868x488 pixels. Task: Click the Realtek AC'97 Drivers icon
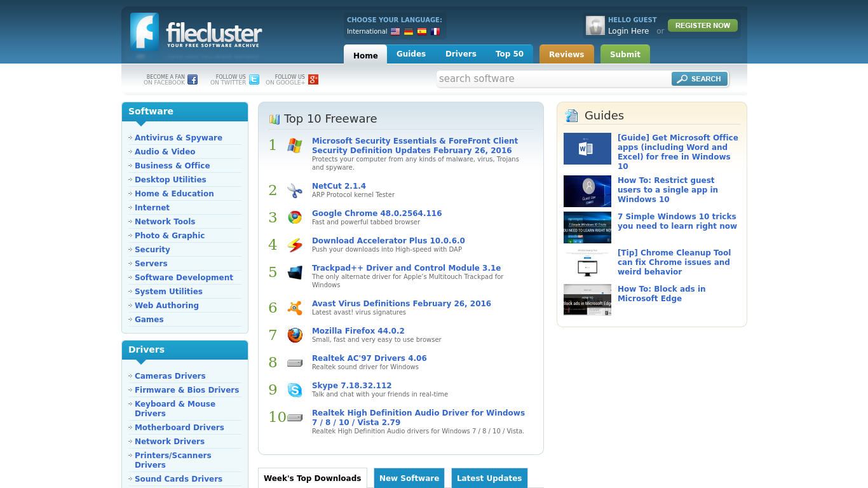pos(295,363)
